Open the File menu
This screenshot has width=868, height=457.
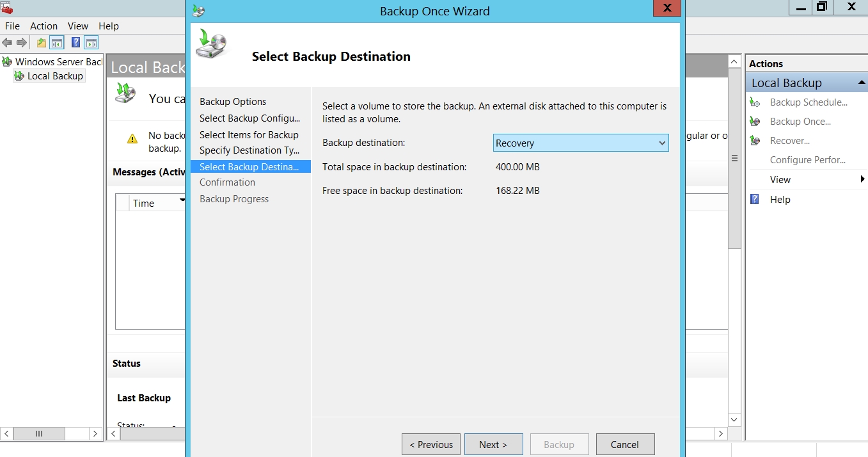[x=12, y=26]
